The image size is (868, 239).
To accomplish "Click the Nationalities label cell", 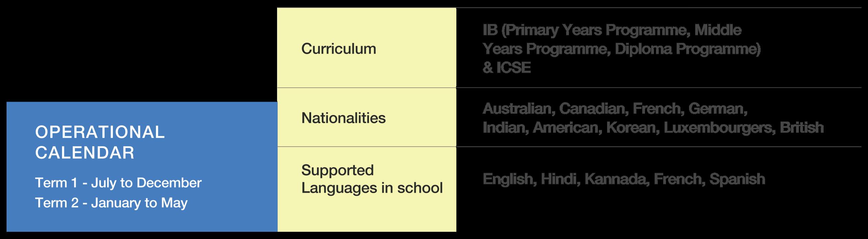I will tap(343, 118).
